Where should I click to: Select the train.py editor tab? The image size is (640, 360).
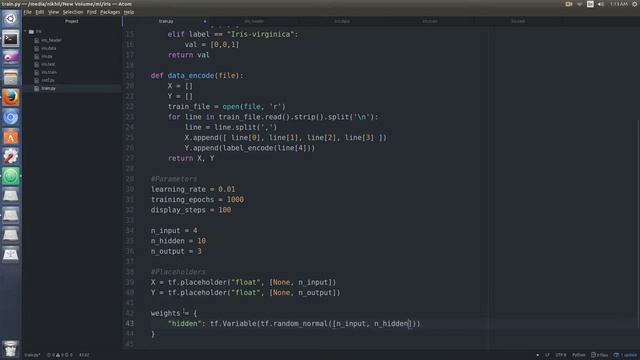(x=166, y=21)
